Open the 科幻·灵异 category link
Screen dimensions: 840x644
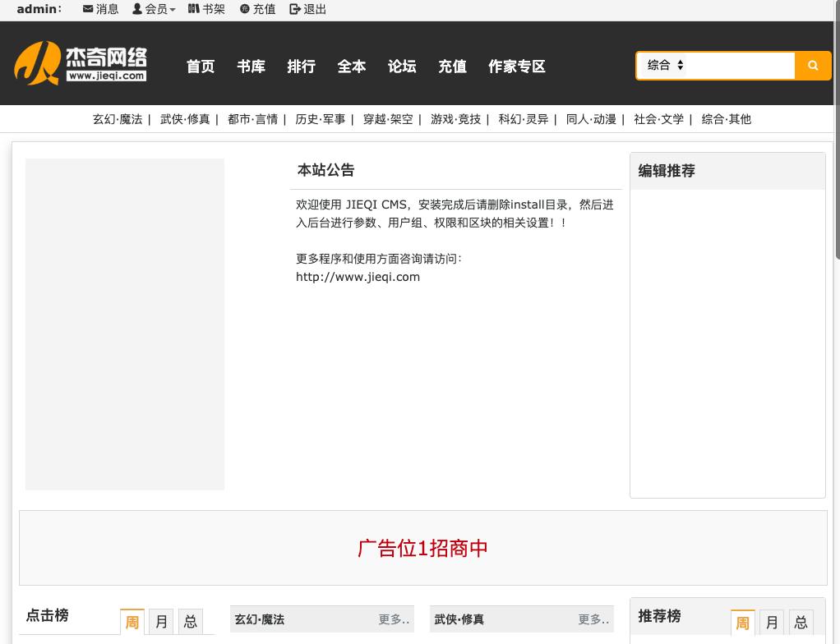(x=524, y=119)
